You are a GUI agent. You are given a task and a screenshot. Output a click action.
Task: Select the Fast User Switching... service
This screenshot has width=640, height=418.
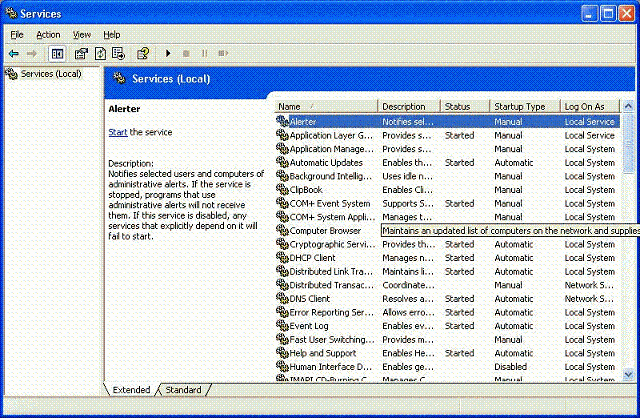tap(447, 339)
